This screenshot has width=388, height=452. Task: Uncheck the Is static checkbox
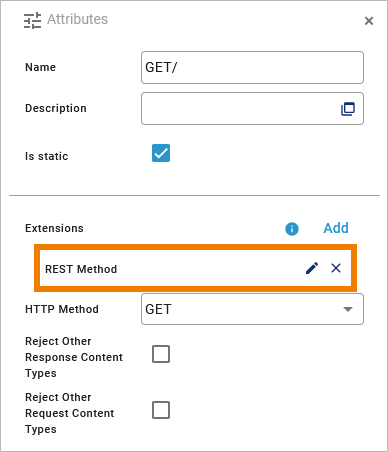[x=161, y=153]
